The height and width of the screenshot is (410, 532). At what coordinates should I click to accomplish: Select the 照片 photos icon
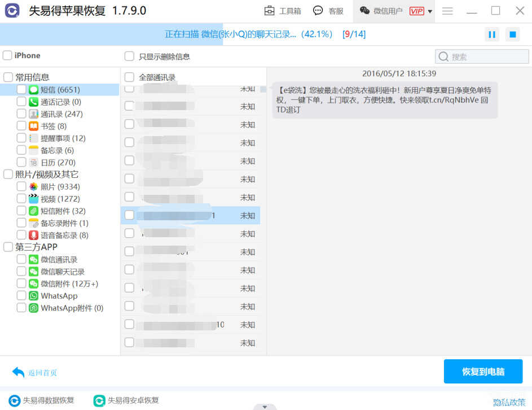pyautogui.click(x=33, y=186)
